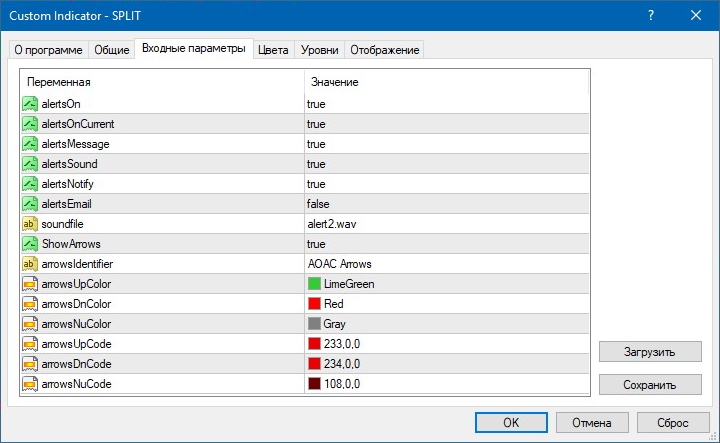Click the color icon beside arrowsUpColor

[30, 284]
